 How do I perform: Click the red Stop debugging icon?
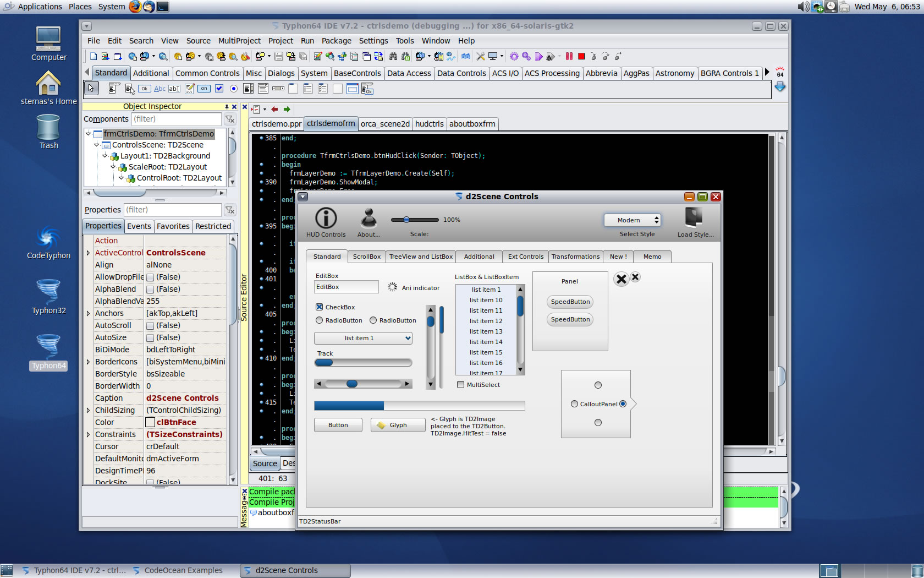coord(581,56)
